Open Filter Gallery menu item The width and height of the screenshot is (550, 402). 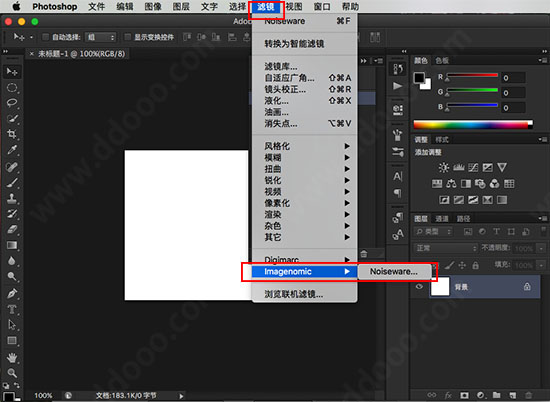pyautogui.click(x=304, y=66)
